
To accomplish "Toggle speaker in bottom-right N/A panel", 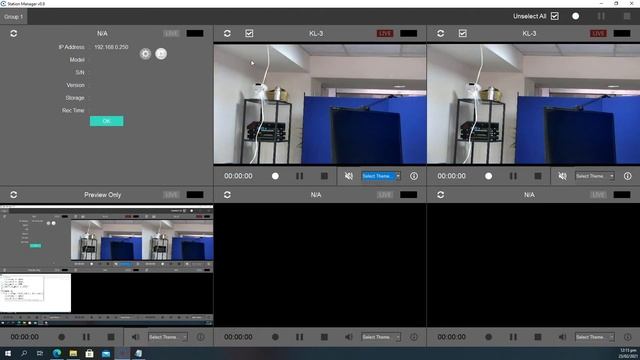I will pyautogui.click(x=562, y=337).
